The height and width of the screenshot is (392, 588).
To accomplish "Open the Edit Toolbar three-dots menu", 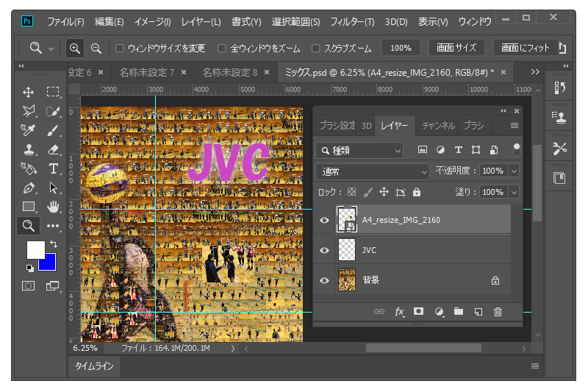I will [x=53, y=226].
